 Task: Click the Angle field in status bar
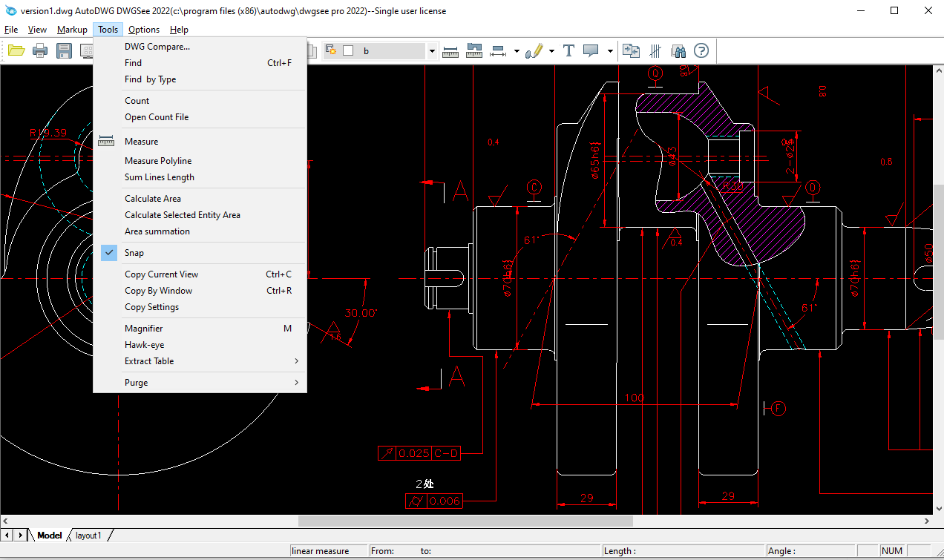point(810,551)
